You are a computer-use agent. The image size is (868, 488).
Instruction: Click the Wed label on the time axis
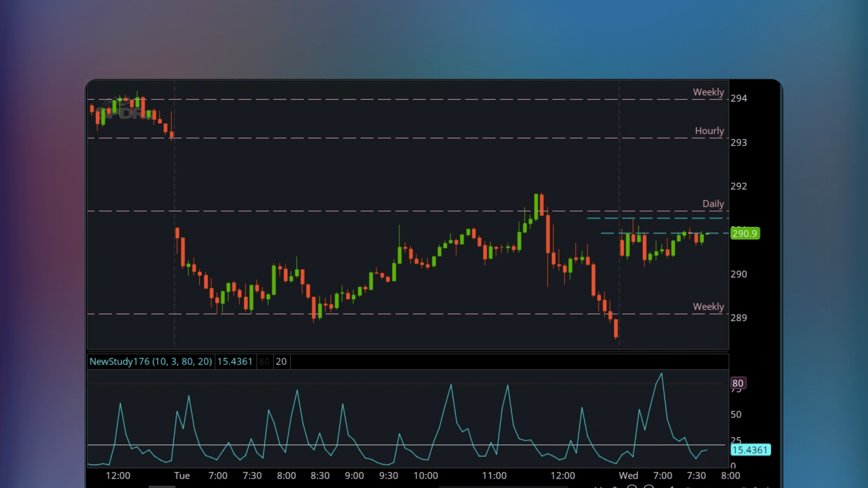(x=629, y=476)
